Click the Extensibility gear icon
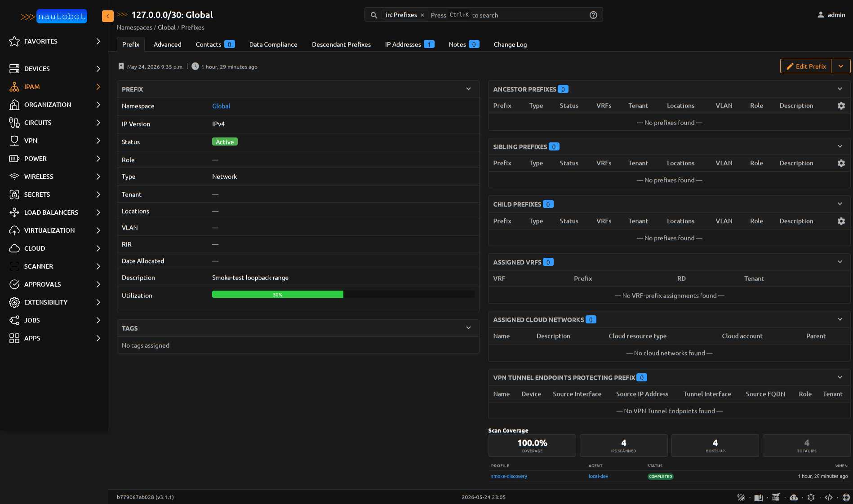 [14, 302]
